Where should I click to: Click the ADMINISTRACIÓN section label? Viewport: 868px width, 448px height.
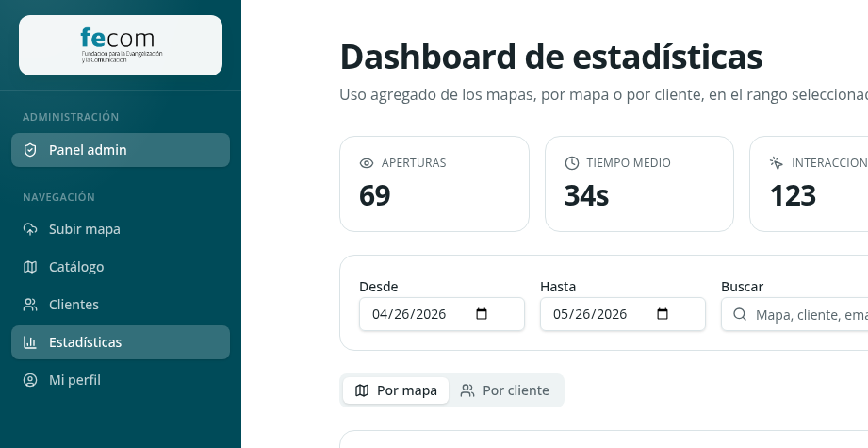click(x=71, y=117)
